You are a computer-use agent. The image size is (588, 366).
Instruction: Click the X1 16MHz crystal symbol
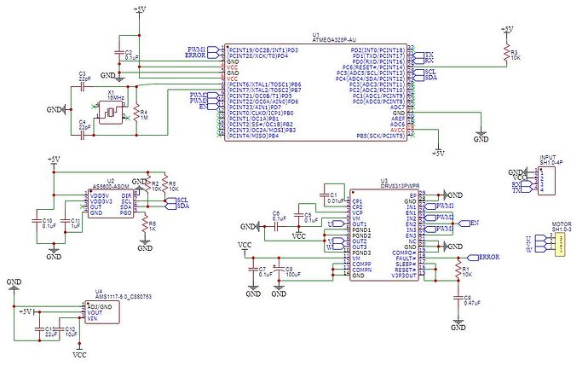pyautogui.click(x=111, y=113)
